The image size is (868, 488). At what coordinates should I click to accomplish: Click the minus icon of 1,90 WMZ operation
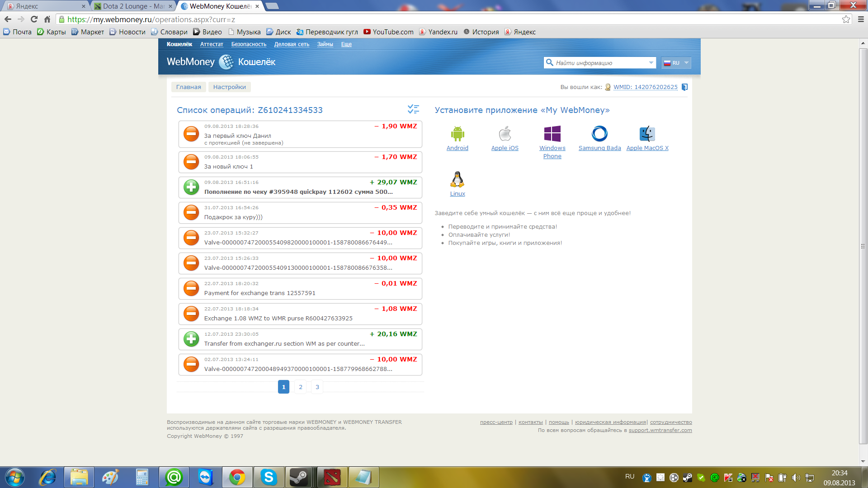coord(191,134)
